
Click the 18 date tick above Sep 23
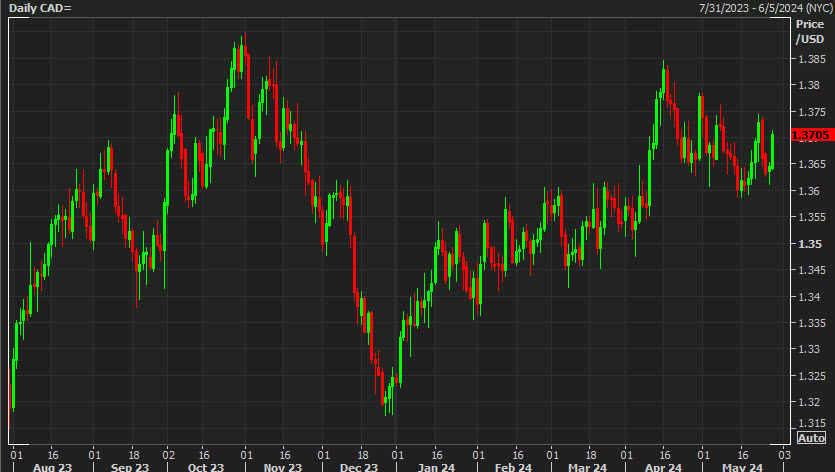[x=134, y=455]
